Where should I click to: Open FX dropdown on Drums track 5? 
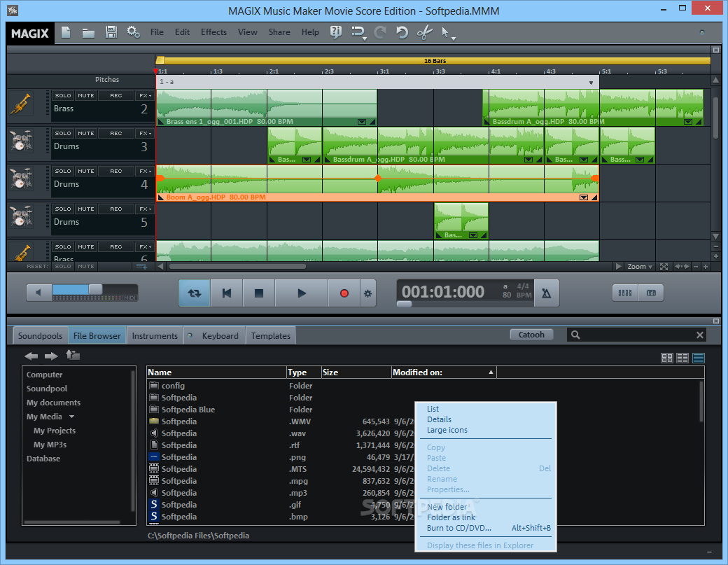coord(146,209)
